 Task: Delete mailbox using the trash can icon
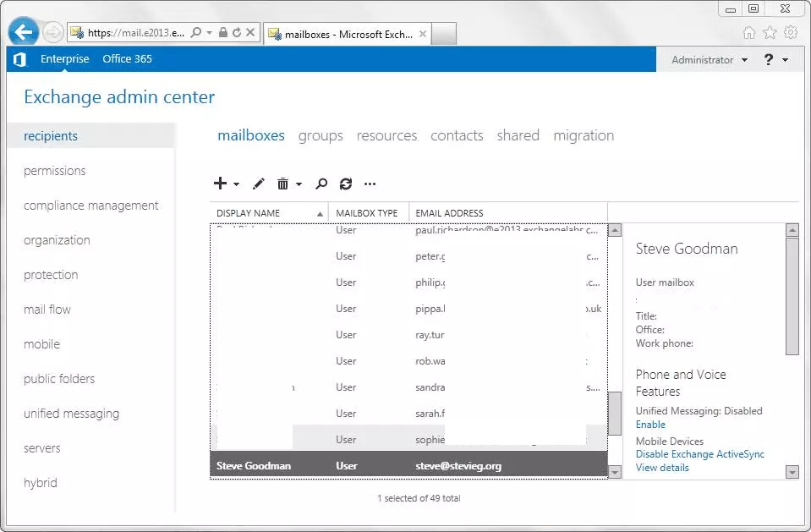tap(282, 184)
